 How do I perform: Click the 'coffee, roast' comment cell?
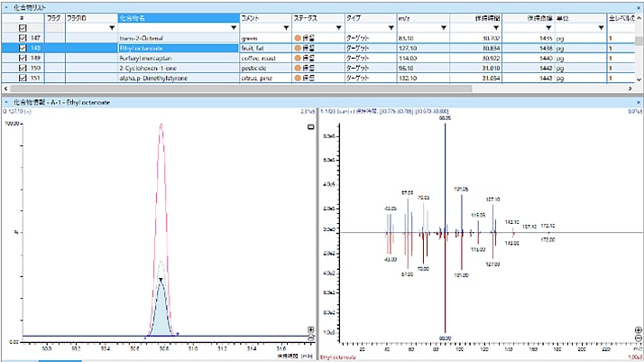[x=265, y=58]
